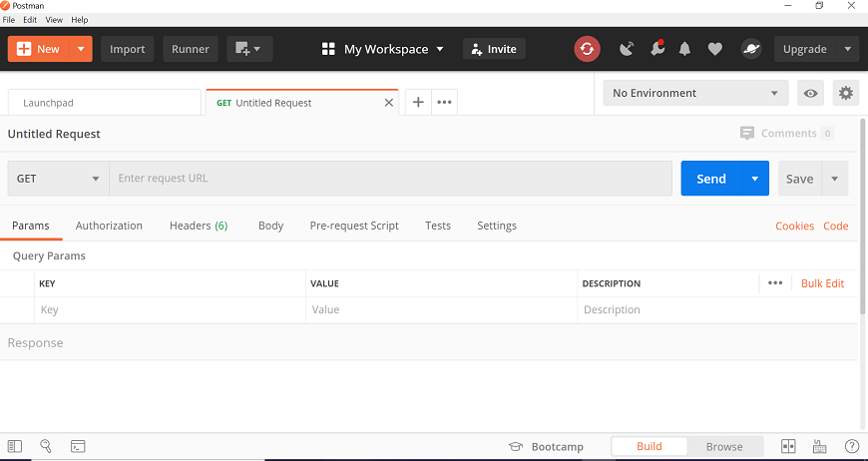Image resolution: width=868 pixels, height=461 pixels.
Task: Add a new request tab with plus
Action: 418,103
